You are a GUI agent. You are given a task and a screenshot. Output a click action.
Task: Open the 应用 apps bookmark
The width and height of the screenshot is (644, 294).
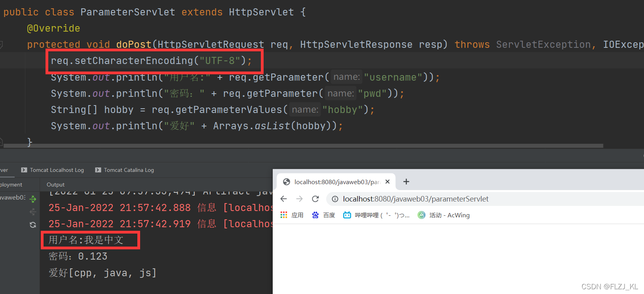coord(292,215)
